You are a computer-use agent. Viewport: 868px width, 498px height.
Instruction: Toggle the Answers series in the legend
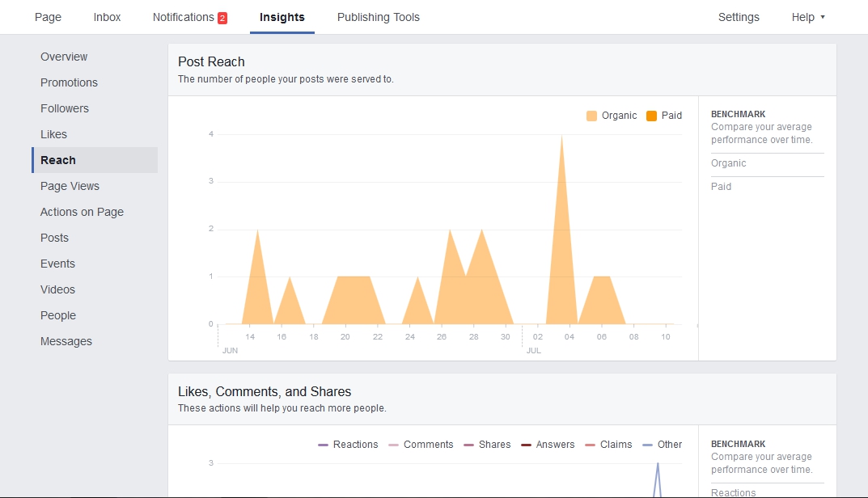click(x=548, y=445)
